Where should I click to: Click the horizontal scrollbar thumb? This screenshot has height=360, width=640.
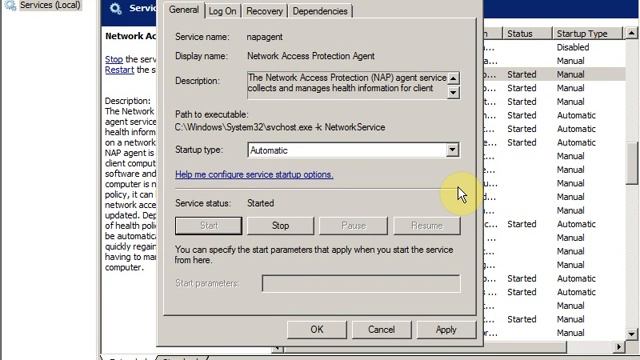(x=424, y=347)
